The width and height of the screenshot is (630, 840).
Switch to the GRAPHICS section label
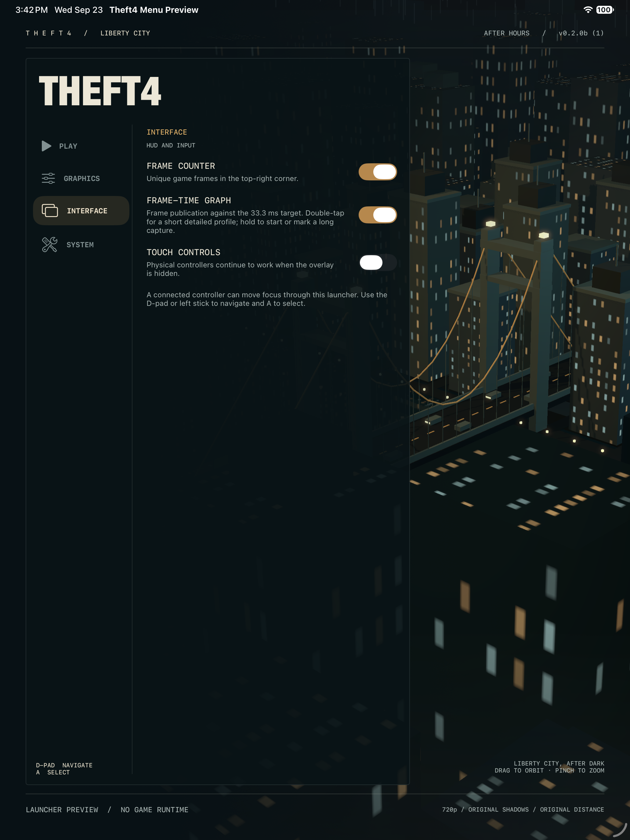81,179
